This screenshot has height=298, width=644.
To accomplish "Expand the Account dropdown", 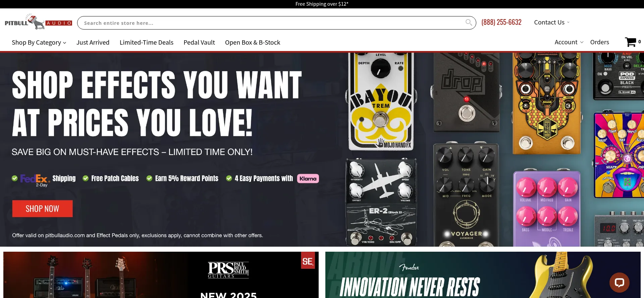I will (569, 42).
